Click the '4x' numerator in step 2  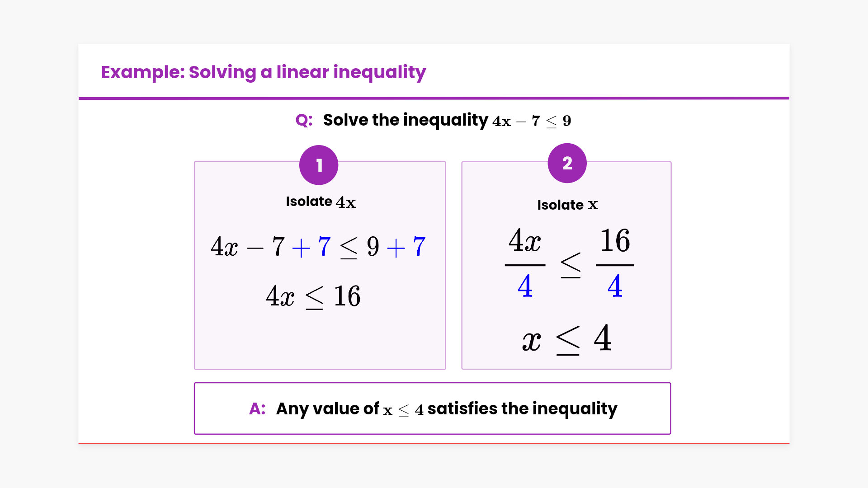point(524,240)
